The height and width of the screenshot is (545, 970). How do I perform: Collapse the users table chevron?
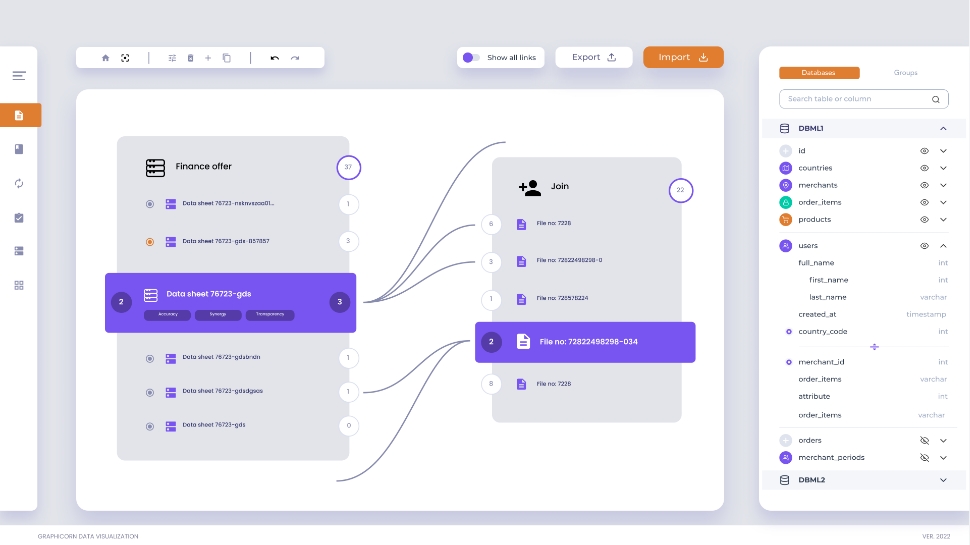[943, 246]
